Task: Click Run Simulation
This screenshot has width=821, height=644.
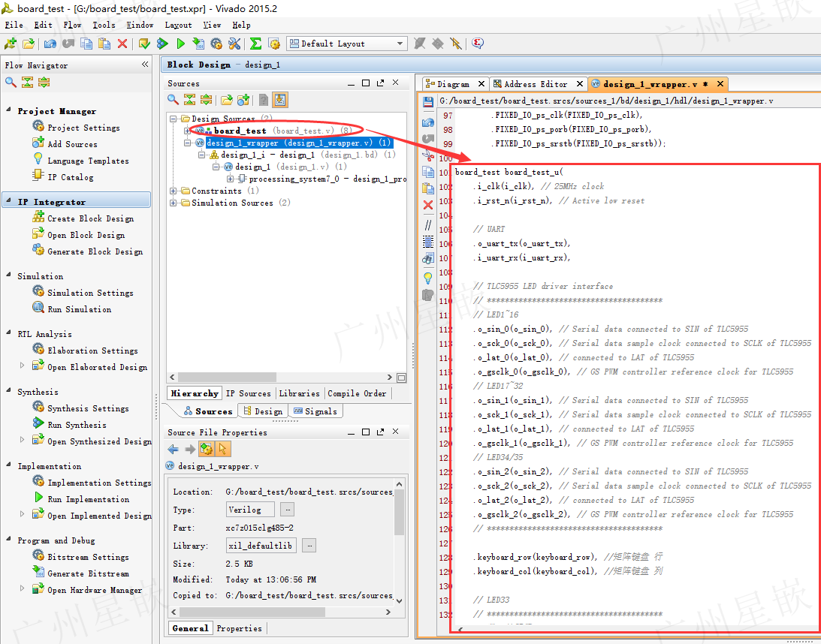Action: [79, 309]
